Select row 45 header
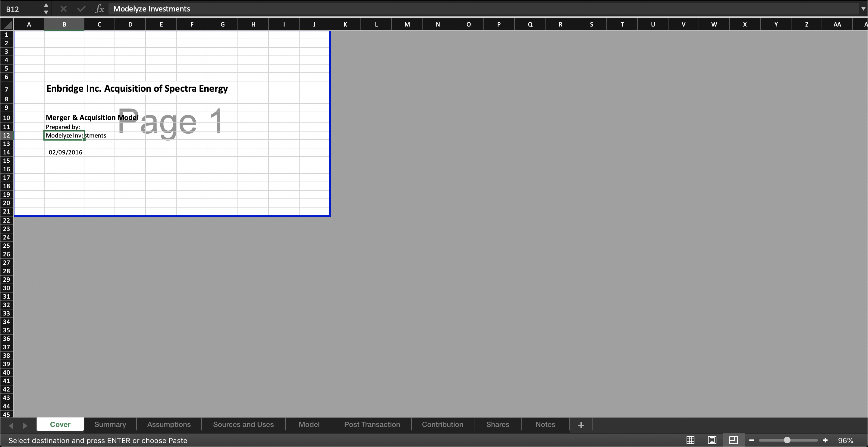Viewport: 868px width, 447px height. point(6,414)
